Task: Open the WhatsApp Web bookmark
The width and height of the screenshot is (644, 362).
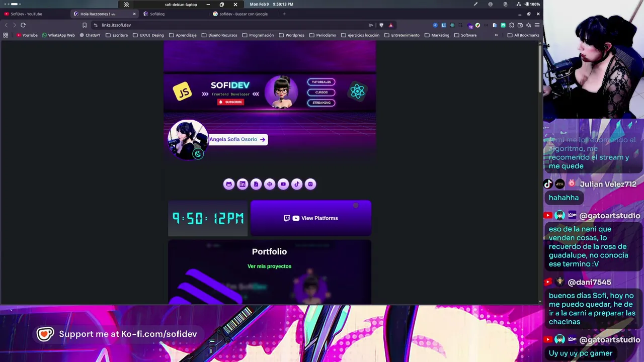Action: tap(58, 35)
